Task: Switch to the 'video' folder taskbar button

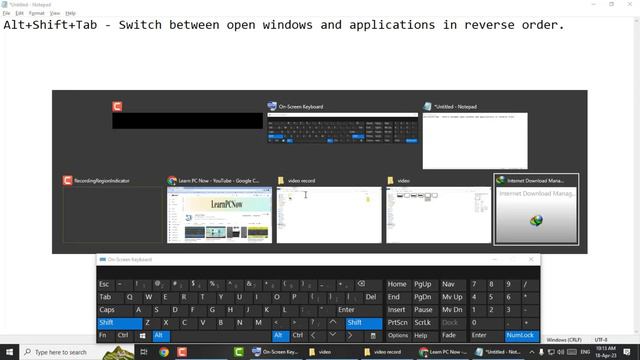Action: [x=331, y=352]
